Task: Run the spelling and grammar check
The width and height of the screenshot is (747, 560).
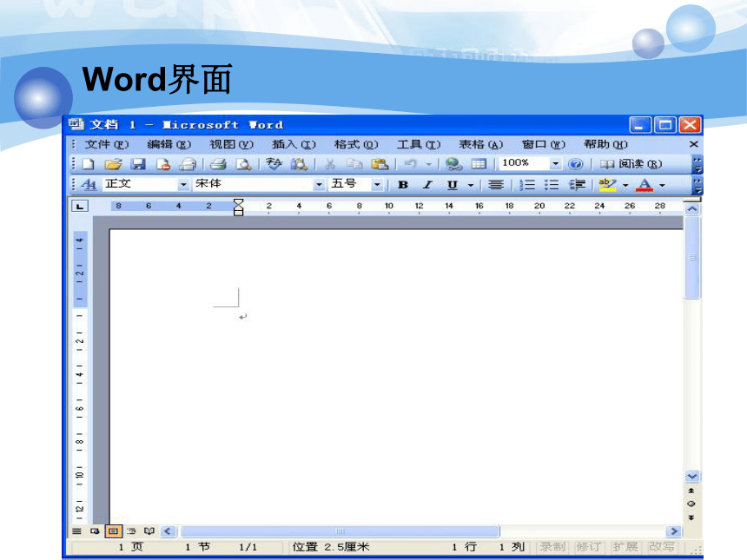Action: point(274,164)
